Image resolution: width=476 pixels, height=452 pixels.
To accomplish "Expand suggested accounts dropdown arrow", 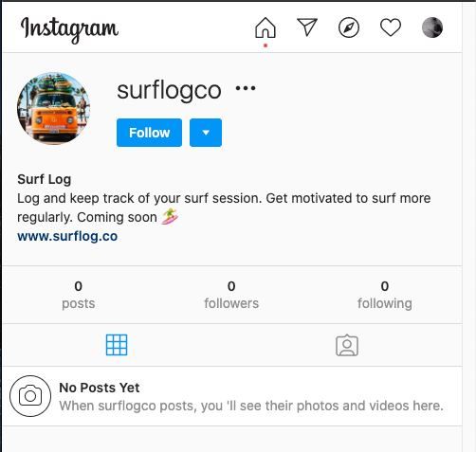I will [206, 133].
